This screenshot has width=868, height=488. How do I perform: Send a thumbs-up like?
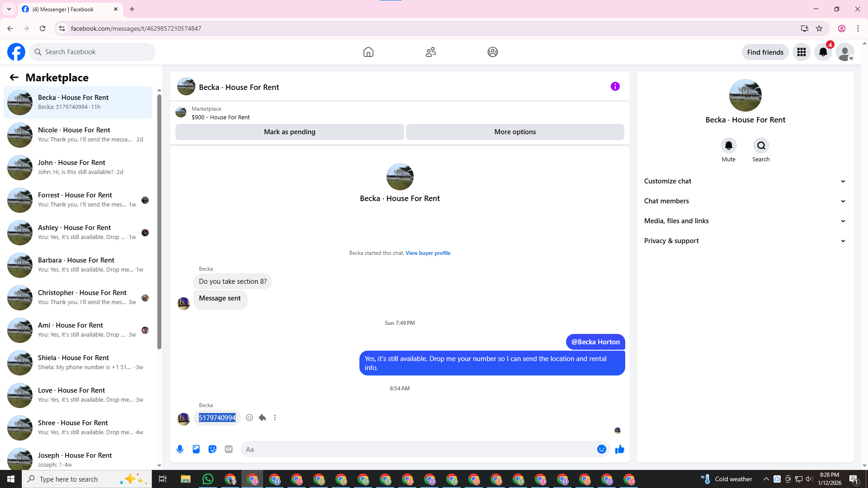619,449
